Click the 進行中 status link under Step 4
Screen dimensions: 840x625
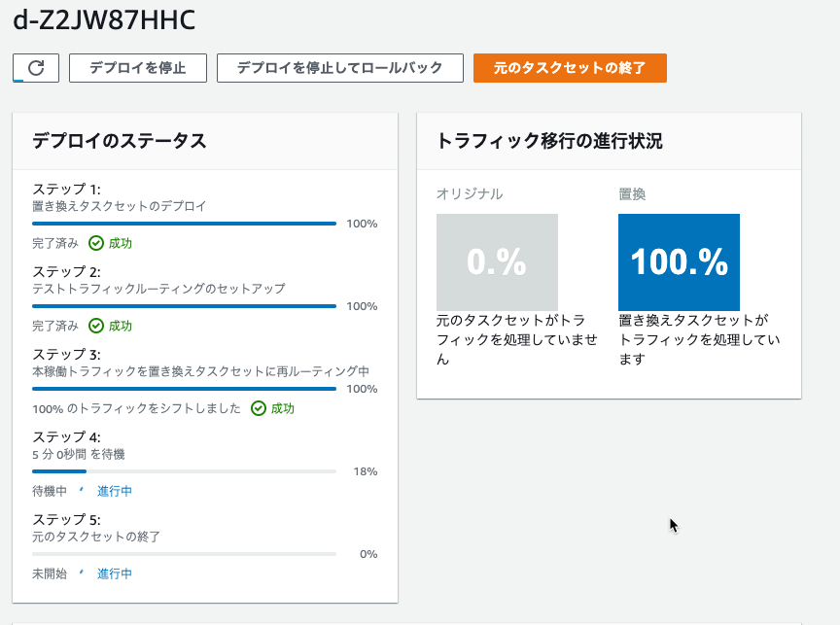114,491
